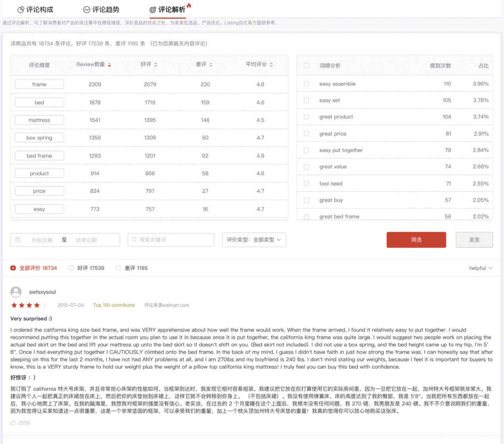The height and width of the screenshot is (444, 504).
Task: Switch to the 评论构成 tab
Action: click(x=35, y=10)
